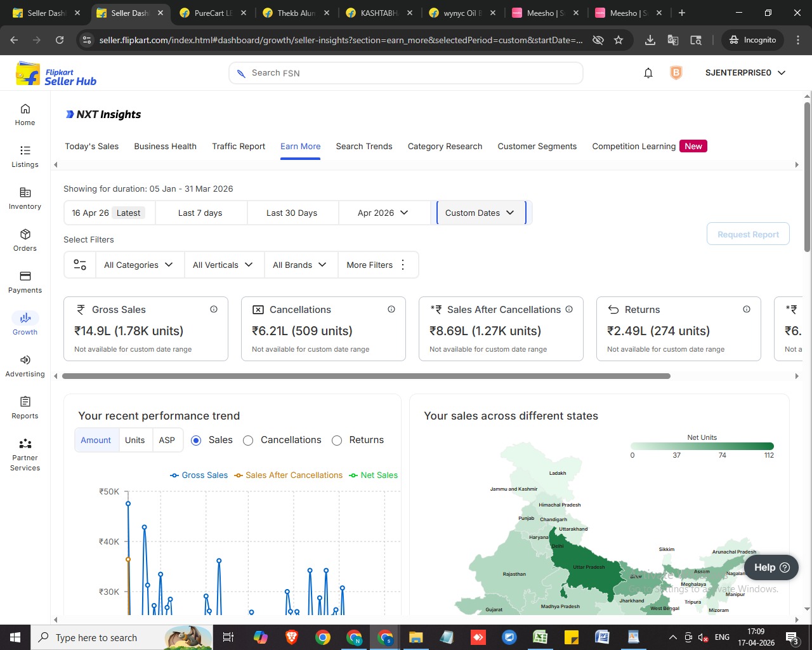Click the Flipkart Seller Hub logo
Viewport: 812px width, 650px height.
[x=56, y=74]
